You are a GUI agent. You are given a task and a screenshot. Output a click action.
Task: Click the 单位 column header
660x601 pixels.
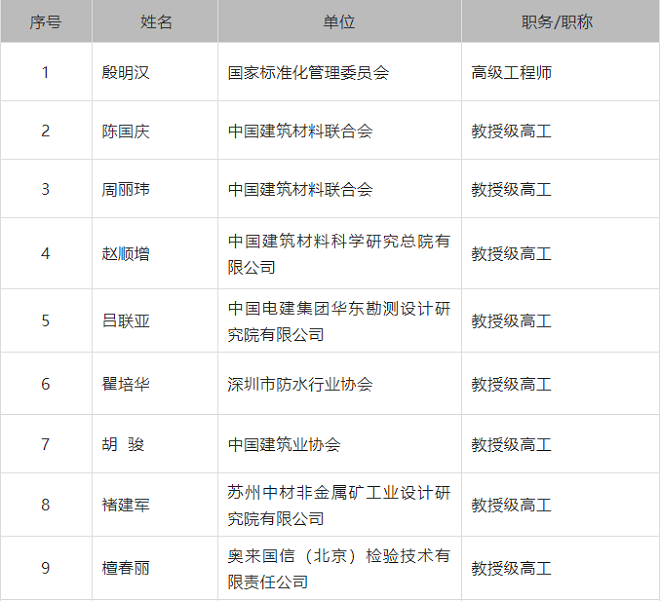[x=339, y=22]
